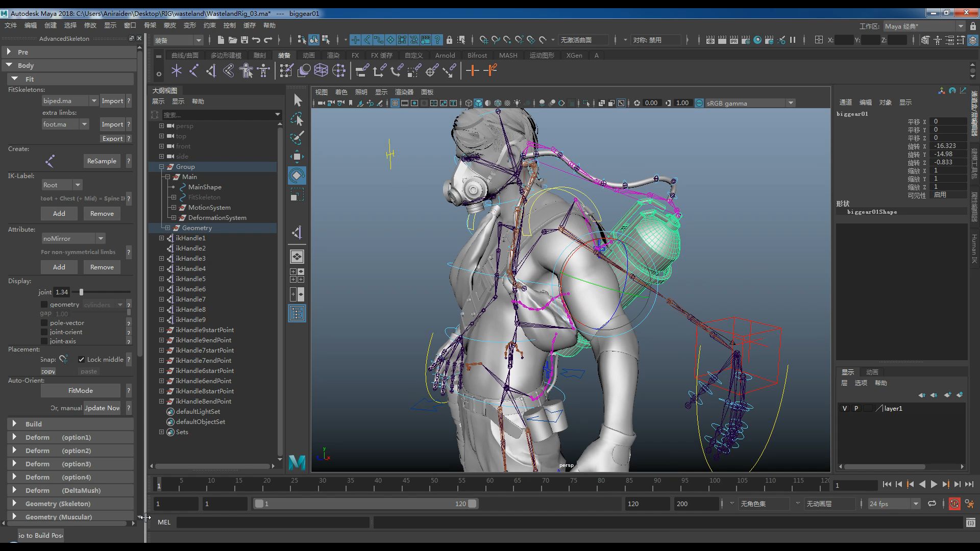
Task: Click the Export button
Action: point(112,139)
